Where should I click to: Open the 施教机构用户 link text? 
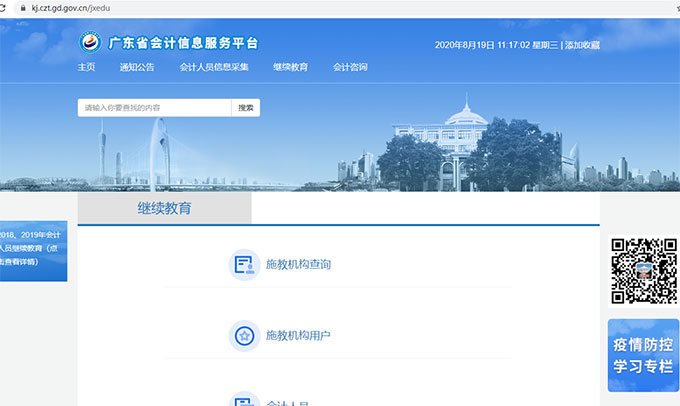pyautogui.click(x=298, y=336)
